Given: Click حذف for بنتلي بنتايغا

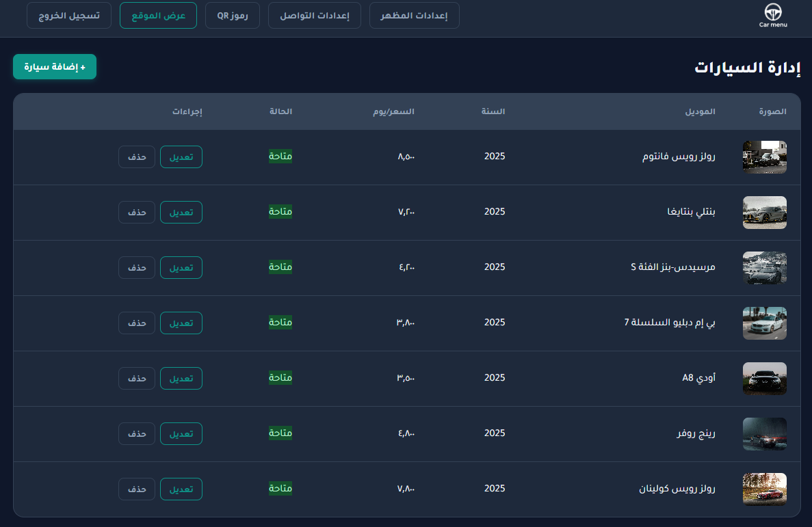Looking at the screenshot, I should (136, 212).
